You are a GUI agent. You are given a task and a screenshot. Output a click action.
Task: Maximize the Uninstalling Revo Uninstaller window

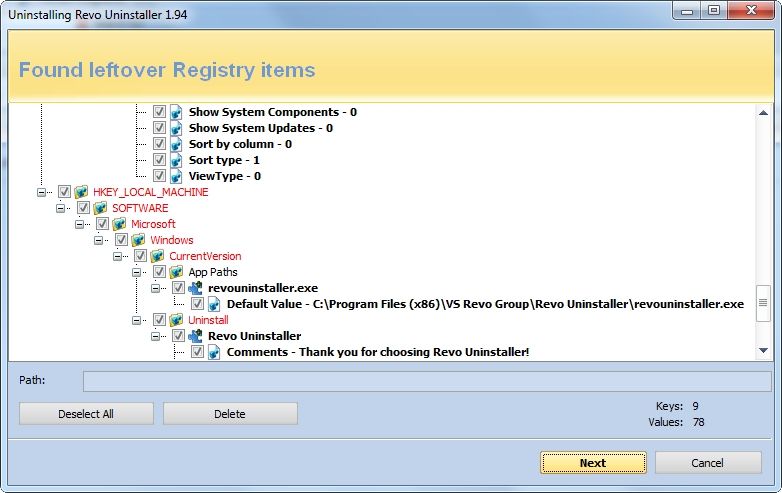pos(714,10)
